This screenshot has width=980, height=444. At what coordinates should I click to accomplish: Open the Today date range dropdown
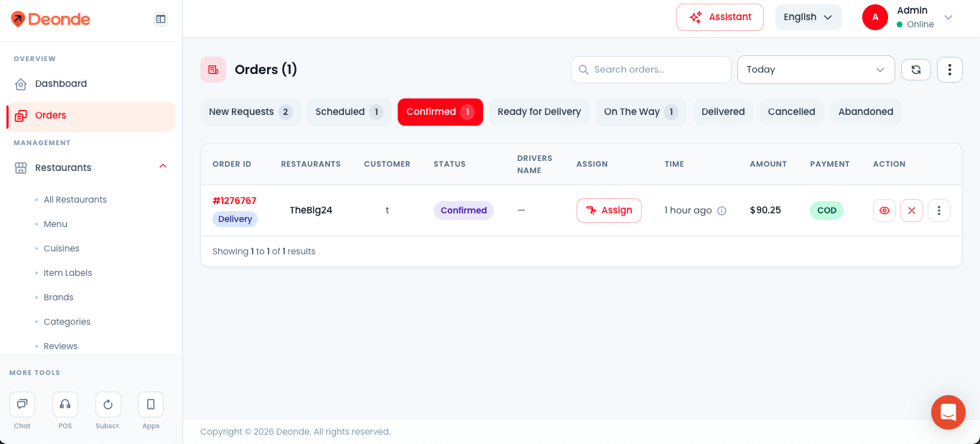816,70
